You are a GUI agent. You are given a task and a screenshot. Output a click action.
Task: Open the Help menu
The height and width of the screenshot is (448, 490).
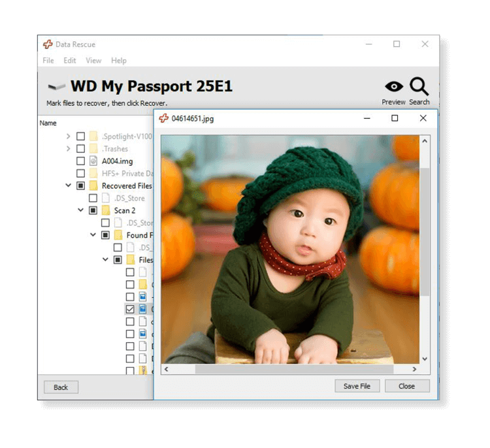pyautogui.click(x=118, y=61)
